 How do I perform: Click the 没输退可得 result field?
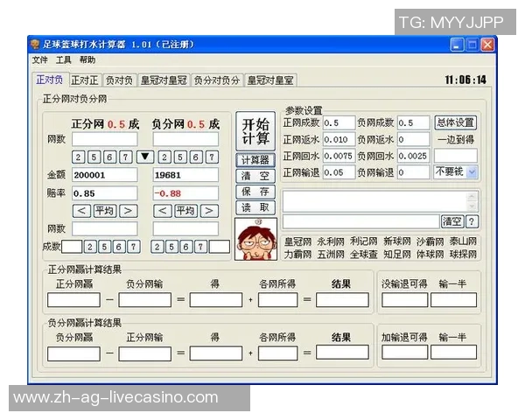point(404,300)
